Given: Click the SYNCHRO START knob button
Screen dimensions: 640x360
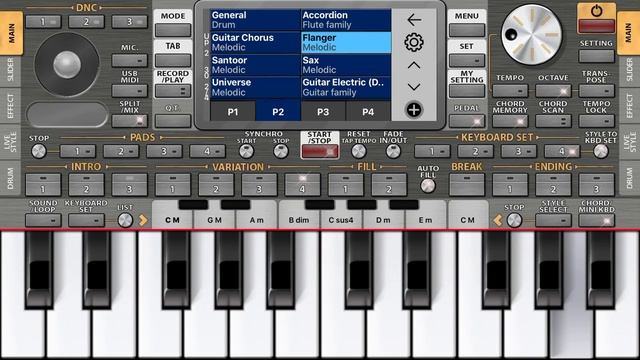Looking at the screenshot, I should coord(247,151).
